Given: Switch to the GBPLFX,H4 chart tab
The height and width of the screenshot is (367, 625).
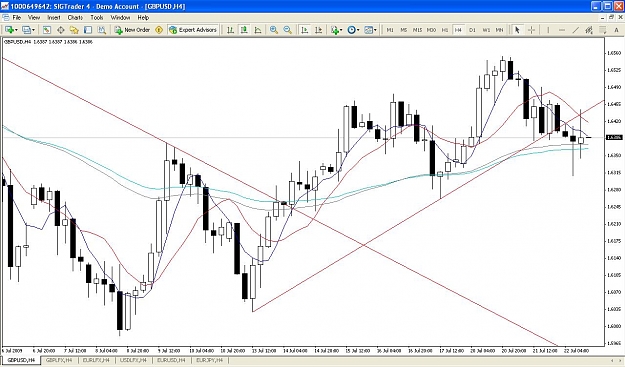Looking at the screenshot, I should tap(59, 360).
